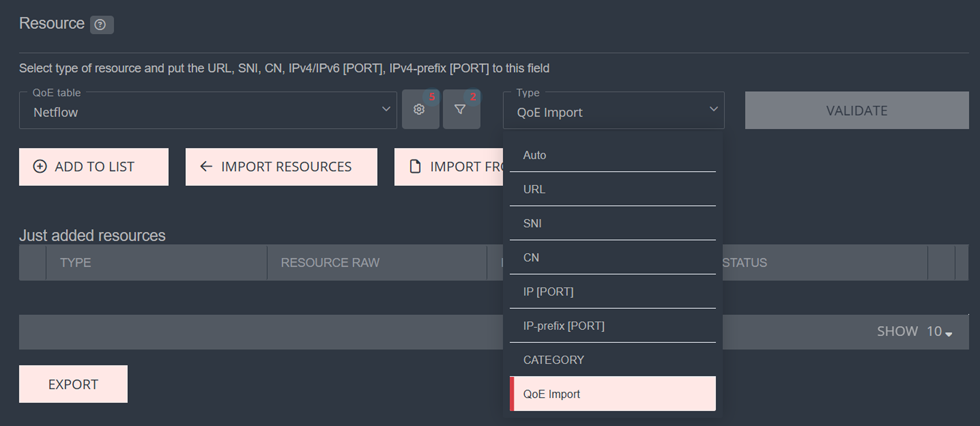Open the Show 10 rows selector
Image resolution: width=980 pixels, height=426 pixels.
pos(939,331)
